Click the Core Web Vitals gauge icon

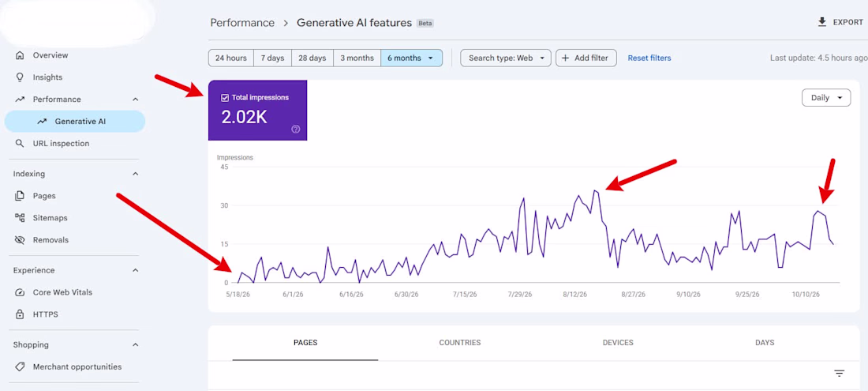click(20, 292)
